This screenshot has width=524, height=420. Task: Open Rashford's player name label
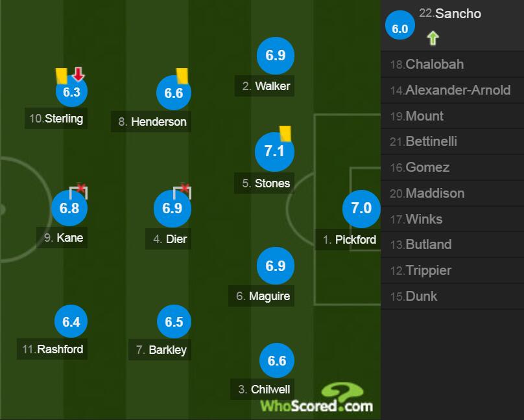click(x=53, y=349)
